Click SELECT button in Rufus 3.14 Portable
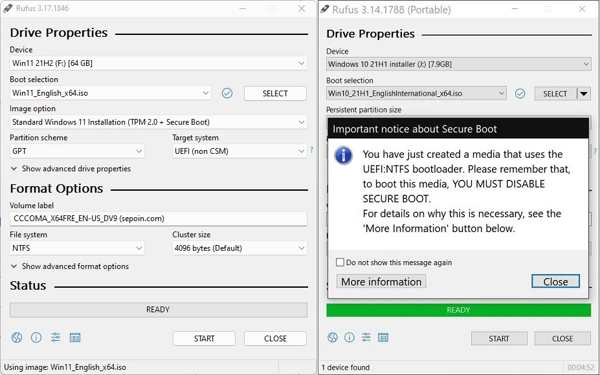 coord(555,94)
